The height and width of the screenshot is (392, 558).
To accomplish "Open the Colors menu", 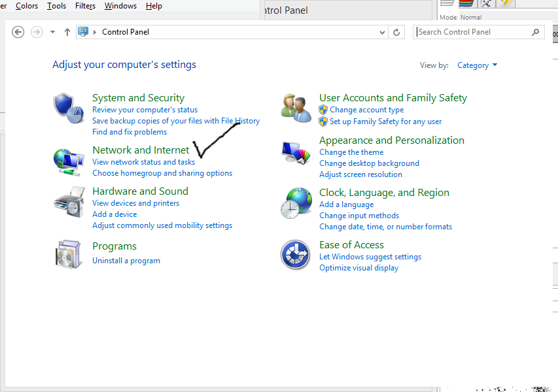I will click(27, 6).
